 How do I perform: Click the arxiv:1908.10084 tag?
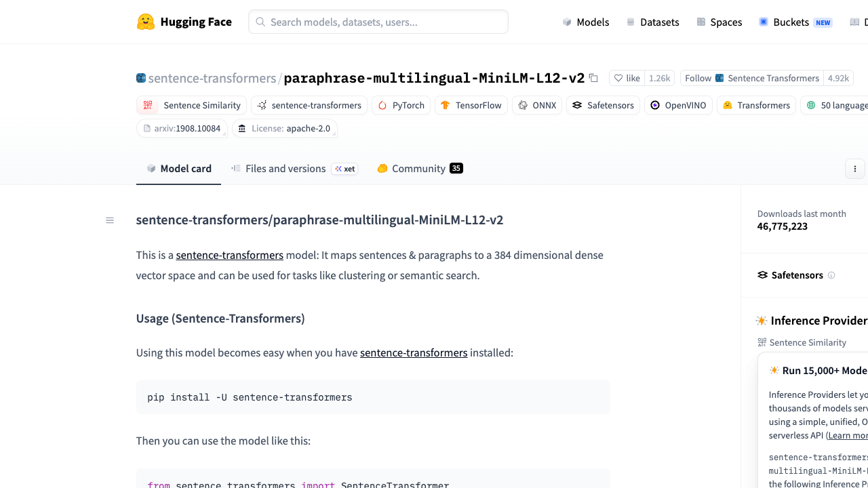click(182, 128)
